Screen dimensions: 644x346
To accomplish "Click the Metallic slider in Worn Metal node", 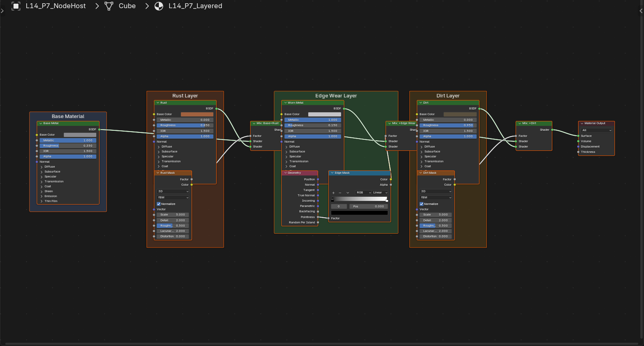I will 313,120.
